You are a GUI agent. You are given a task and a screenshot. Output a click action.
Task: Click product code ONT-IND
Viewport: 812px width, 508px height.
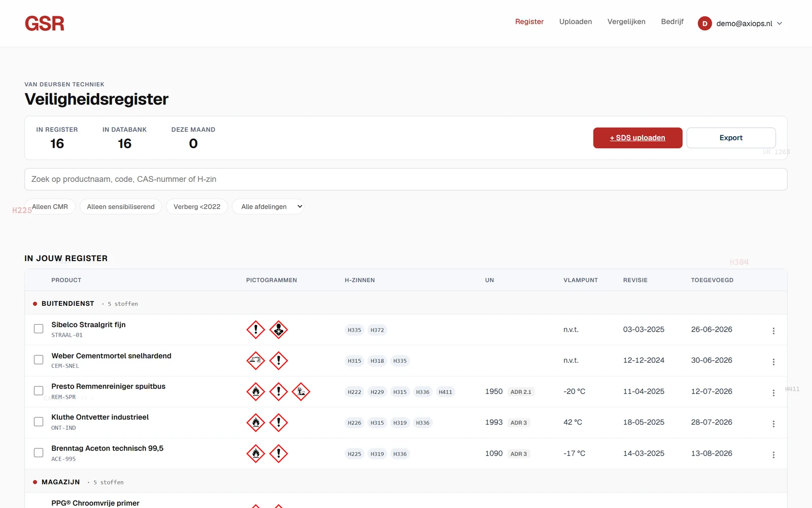point(63,428)
